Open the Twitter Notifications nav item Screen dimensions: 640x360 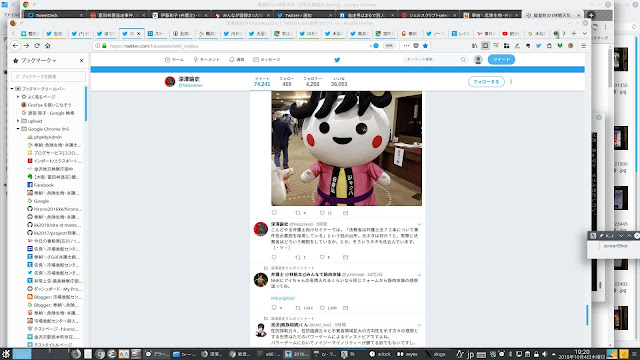[237, 60]
